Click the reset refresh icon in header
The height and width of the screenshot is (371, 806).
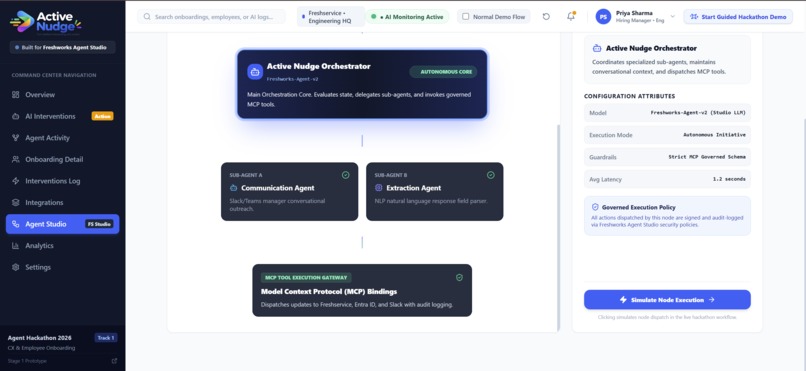click(546, 16)
